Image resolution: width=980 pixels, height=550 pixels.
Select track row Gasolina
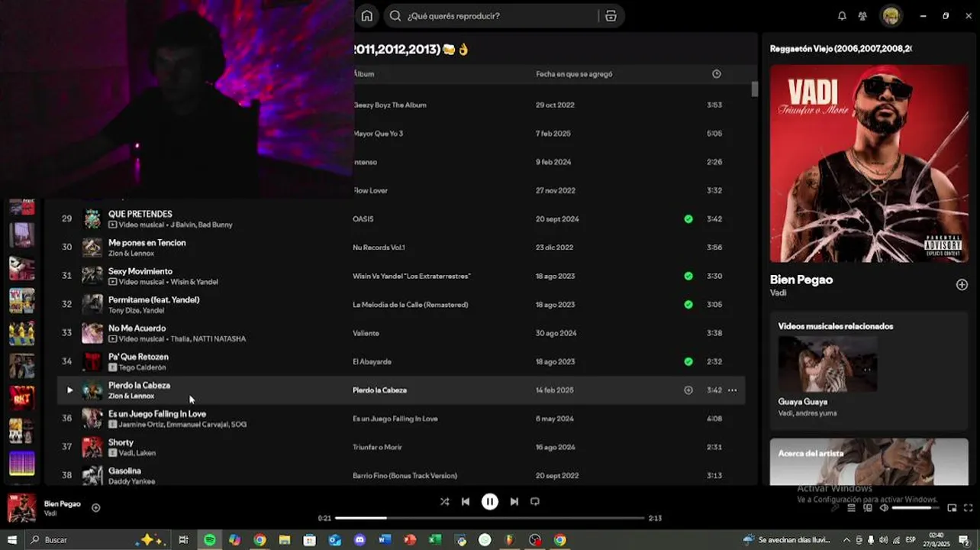pos(401,475)
